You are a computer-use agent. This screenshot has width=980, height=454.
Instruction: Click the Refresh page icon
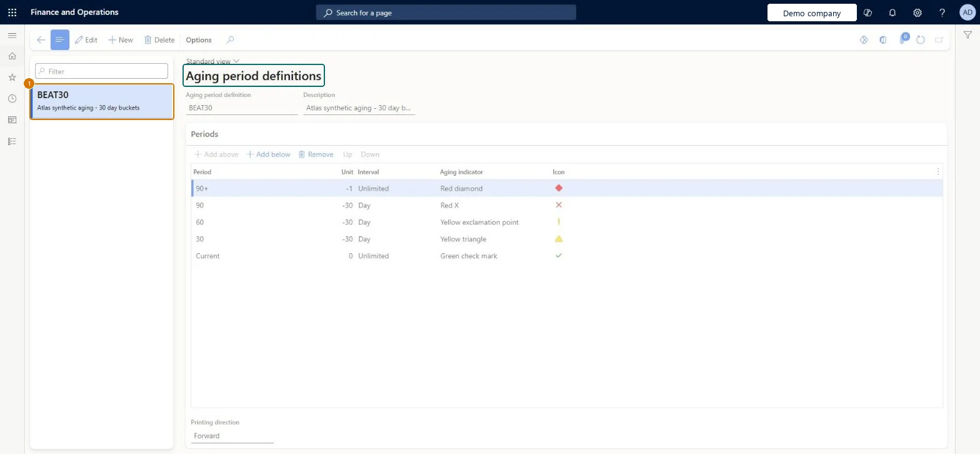(921, 40)
